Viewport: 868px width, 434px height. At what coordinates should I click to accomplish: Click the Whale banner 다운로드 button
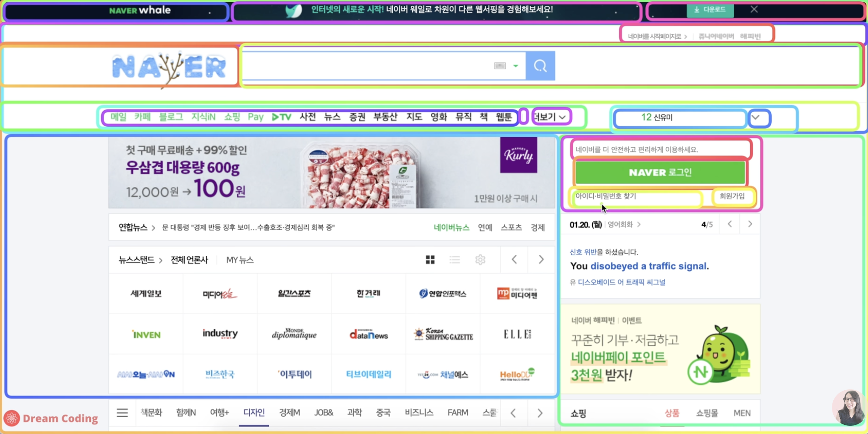[x=710, y=10]
